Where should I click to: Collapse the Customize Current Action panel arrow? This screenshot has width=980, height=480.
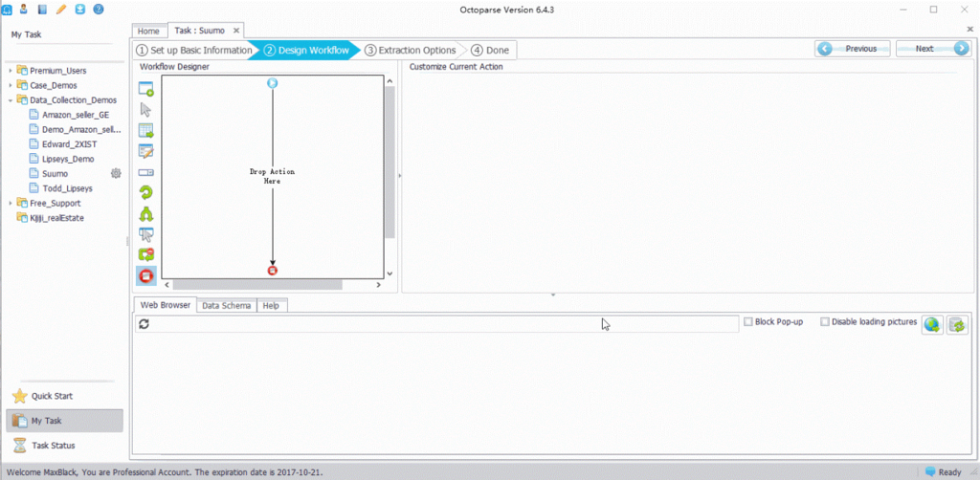[400, 176]
